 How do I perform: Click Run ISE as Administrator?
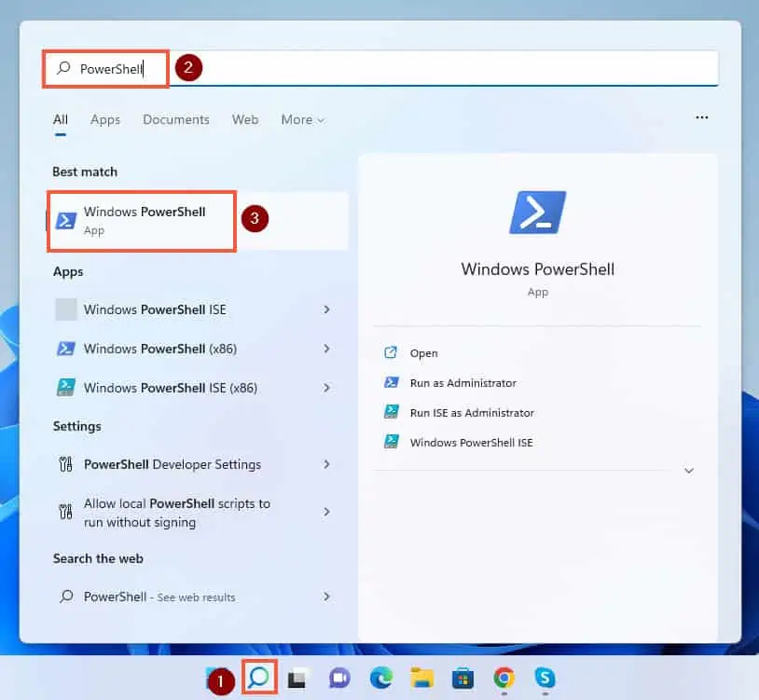pyautogui.click(x=472, y=413)
